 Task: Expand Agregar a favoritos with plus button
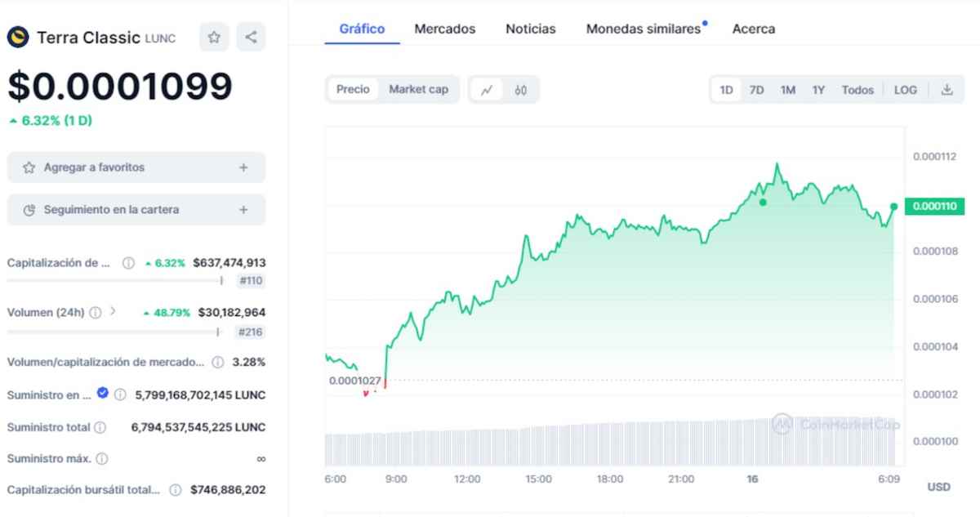tap(243, 167)
